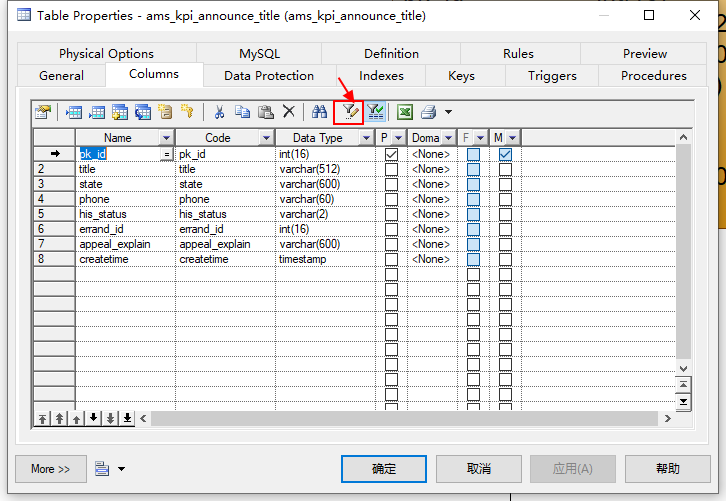This screenshot has width=726, height=501.
Task: Click the Print toolbar icon
Action: (429, 112)
